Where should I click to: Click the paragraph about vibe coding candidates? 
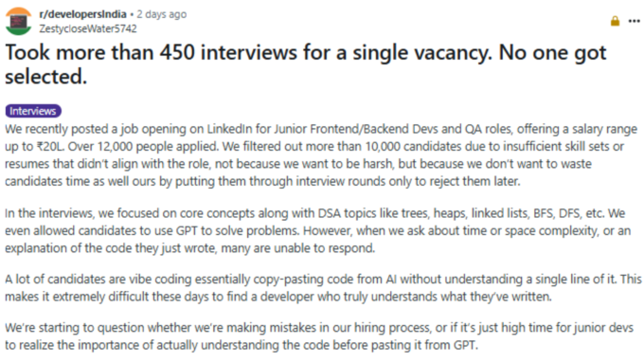coord(323,288)
